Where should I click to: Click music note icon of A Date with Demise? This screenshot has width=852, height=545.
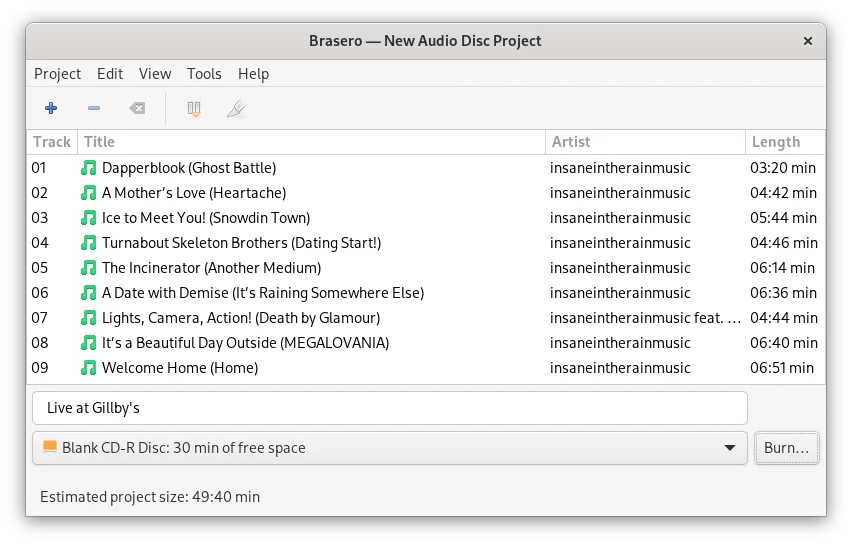coord(89,293)
